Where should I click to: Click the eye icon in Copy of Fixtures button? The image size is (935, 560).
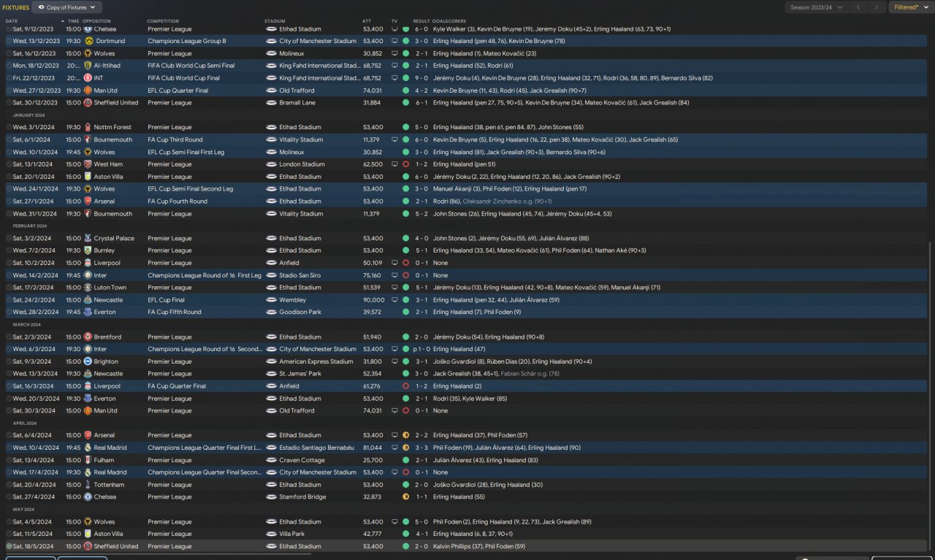pyautogui.click(x=41, y=7)
